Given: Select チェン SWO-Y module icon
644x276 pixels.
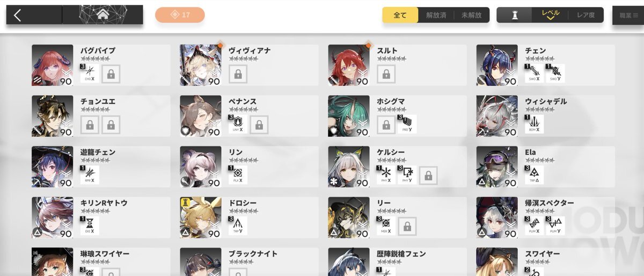Looking at the screenshot, I should coord(555,74).
